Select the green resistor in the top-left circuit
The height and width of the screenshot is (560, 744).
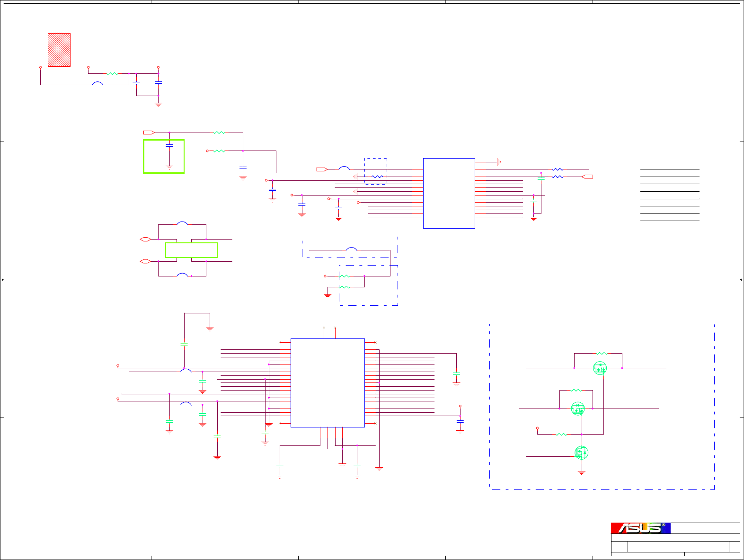point(112,73)
